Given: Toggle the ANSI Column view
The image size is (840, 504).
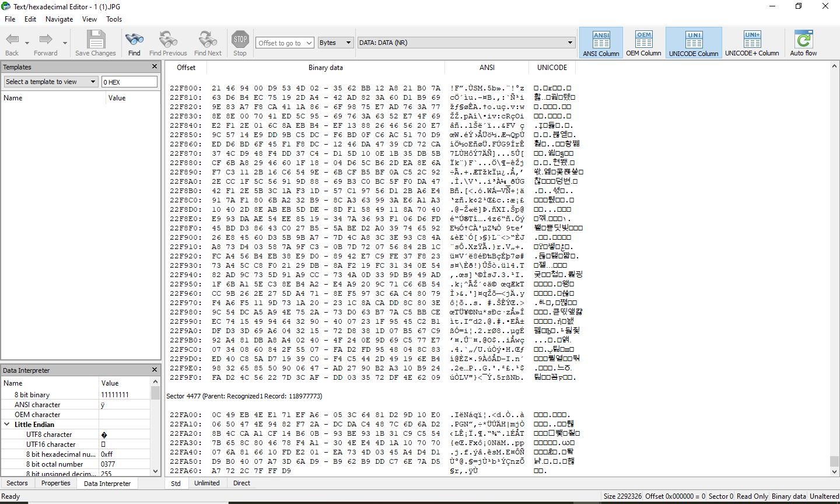Looking at the screenshot, I should (601, 43).
